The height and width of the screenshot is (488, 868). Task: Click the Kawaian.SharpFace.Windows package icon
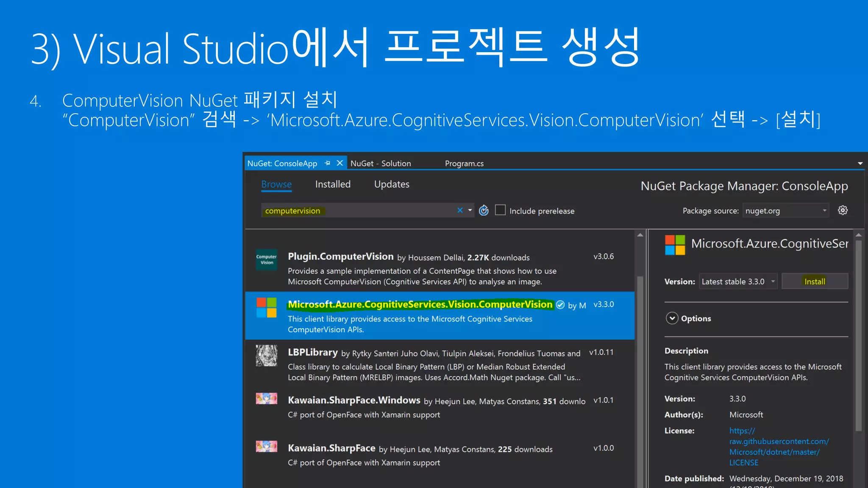pyautogui.click(x=267, y=399)
